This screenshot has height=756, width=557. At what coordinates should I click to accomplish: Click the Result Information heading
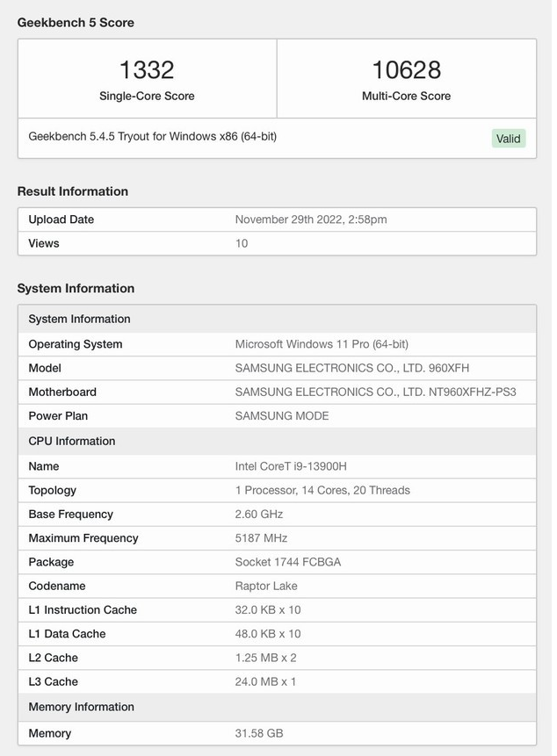click(x=73, y=191)
